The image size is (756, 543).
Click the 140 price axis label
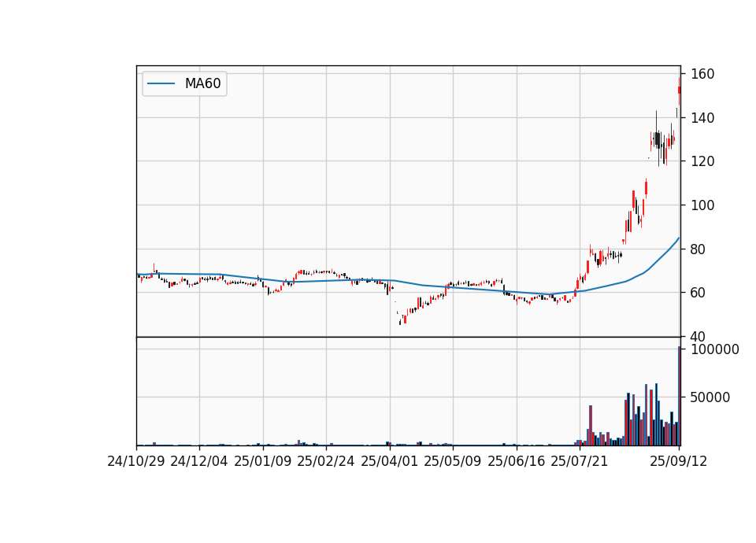coord(702,118)
